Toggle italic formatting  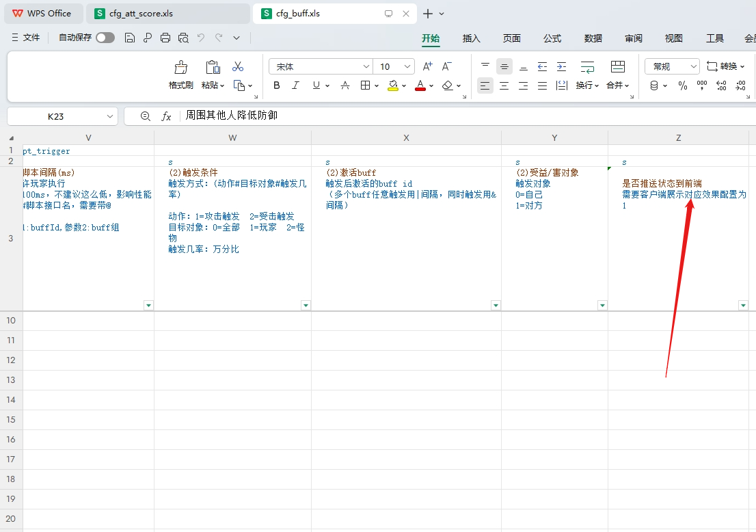[x=295, y=85]
